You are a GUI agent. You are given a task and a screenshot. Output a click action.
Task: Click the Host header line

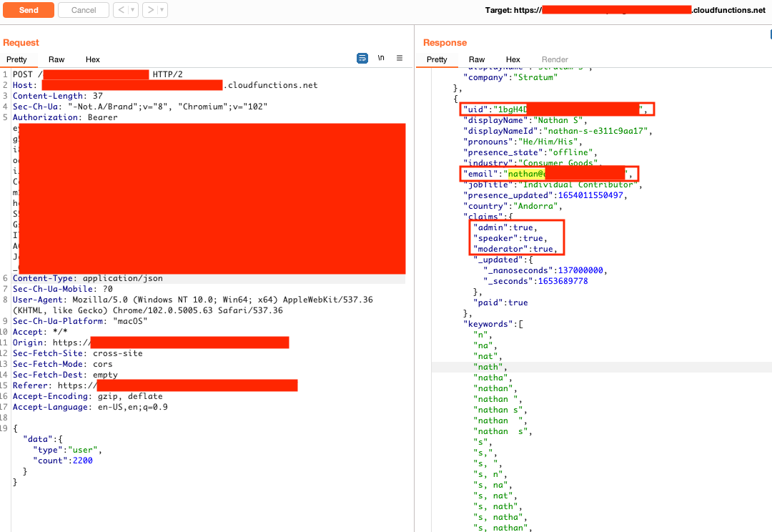(x=165, y=85)
